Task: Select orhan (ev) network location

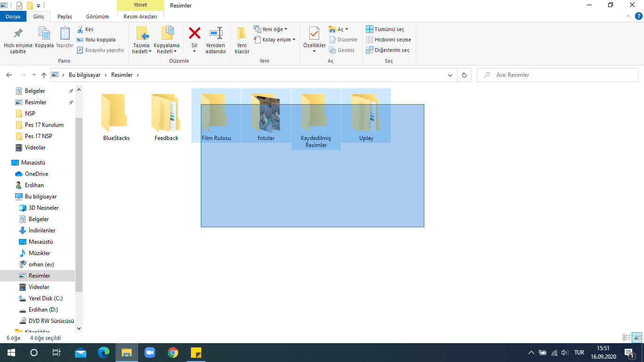Action: 41,264
